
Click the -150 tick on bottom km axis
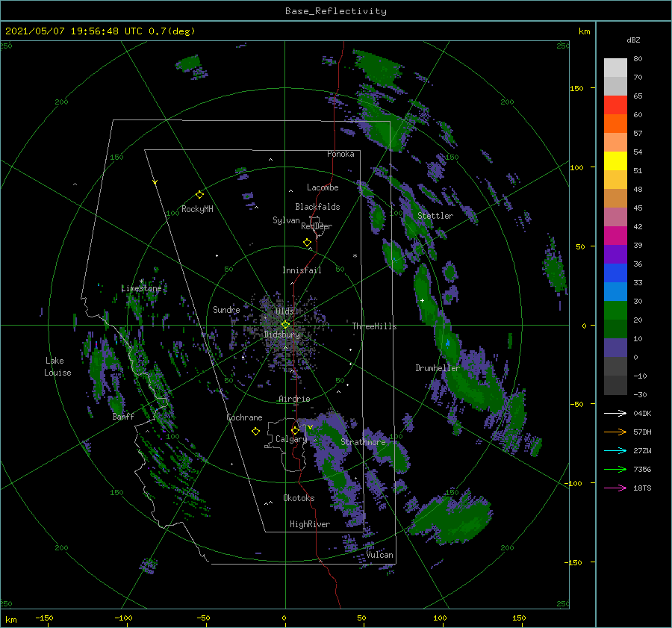point(44,618)
